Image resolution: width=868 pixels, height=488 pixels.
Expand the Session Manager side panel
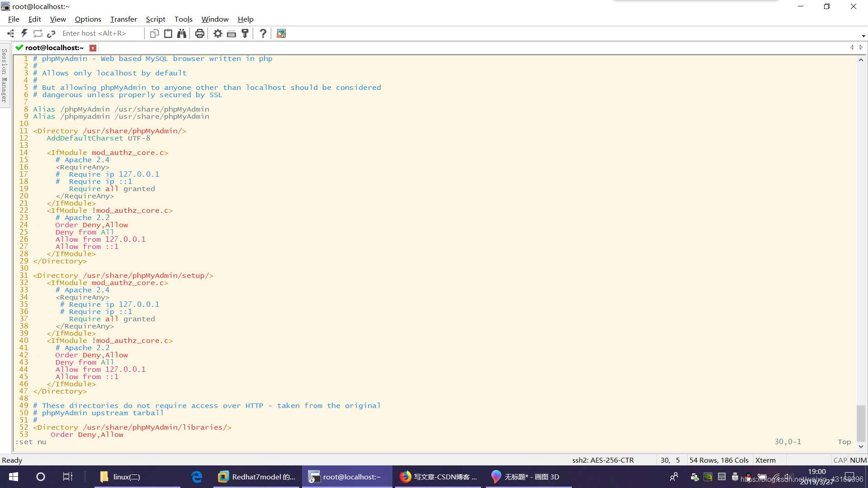pyautogui.click(x=5, y=75)
